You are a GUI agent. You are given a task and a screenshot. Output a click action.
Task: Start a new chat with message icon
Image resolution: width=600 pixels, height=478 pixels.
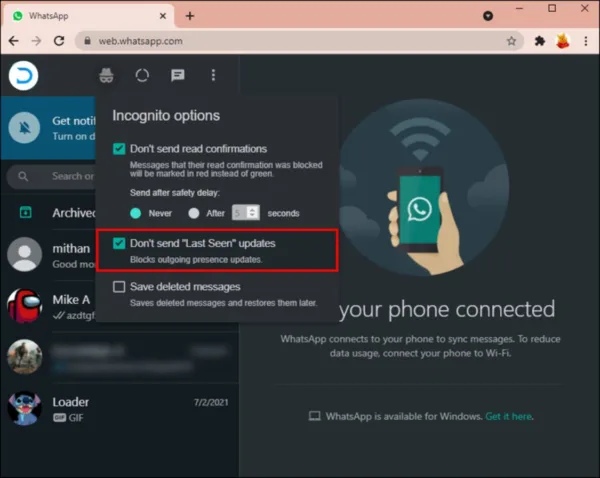178,75
